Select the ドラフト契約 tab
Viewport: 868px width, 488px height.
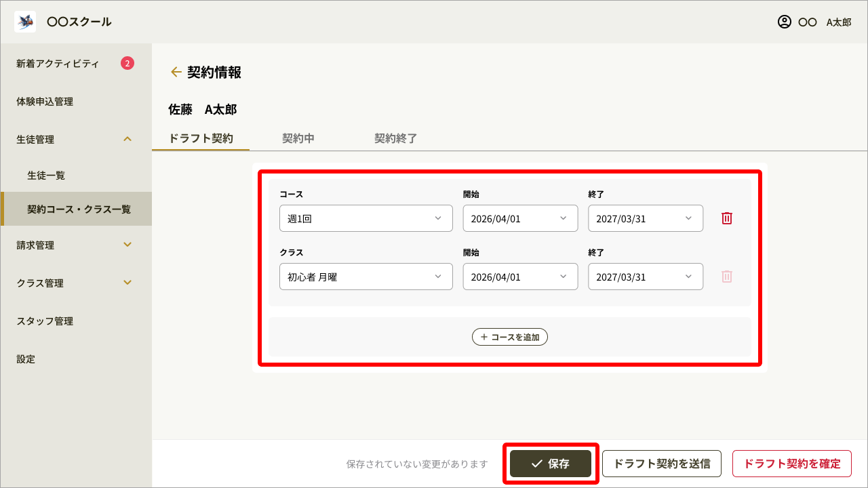pyautogui.click(x=201, y=138)
